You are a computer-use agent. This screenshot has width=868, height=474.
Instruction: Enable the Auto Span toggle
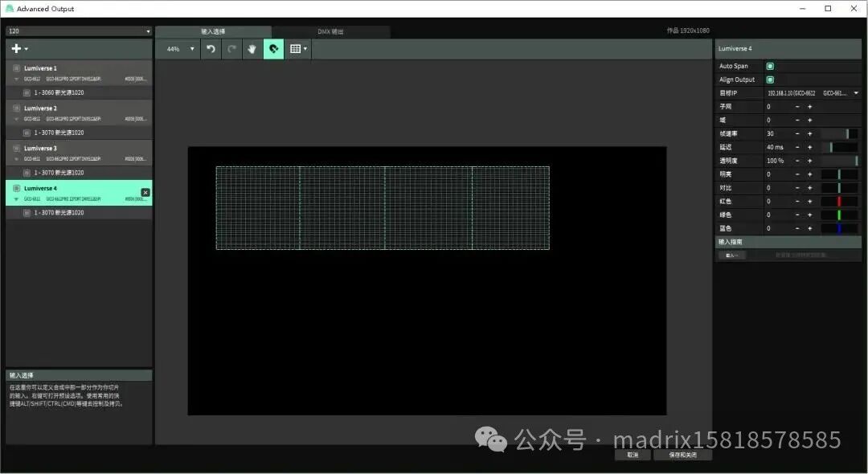[x=771, y=66]
